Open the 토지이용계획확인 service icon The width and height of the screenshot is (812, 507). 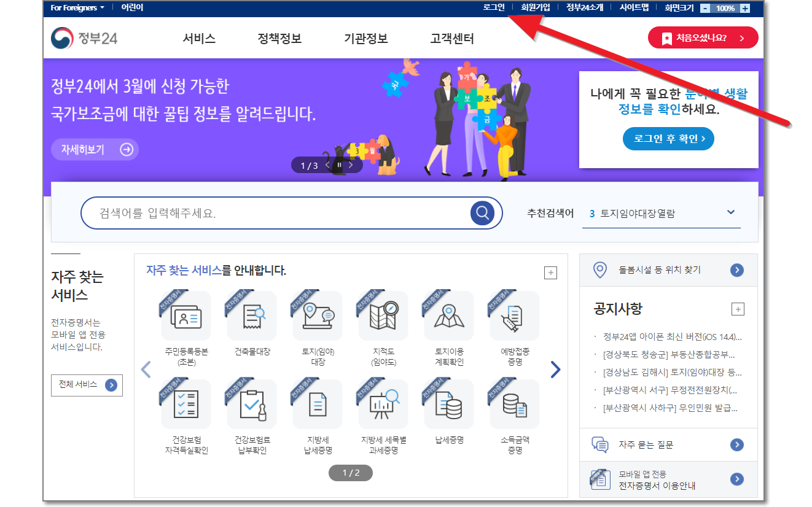click(449, 316)
